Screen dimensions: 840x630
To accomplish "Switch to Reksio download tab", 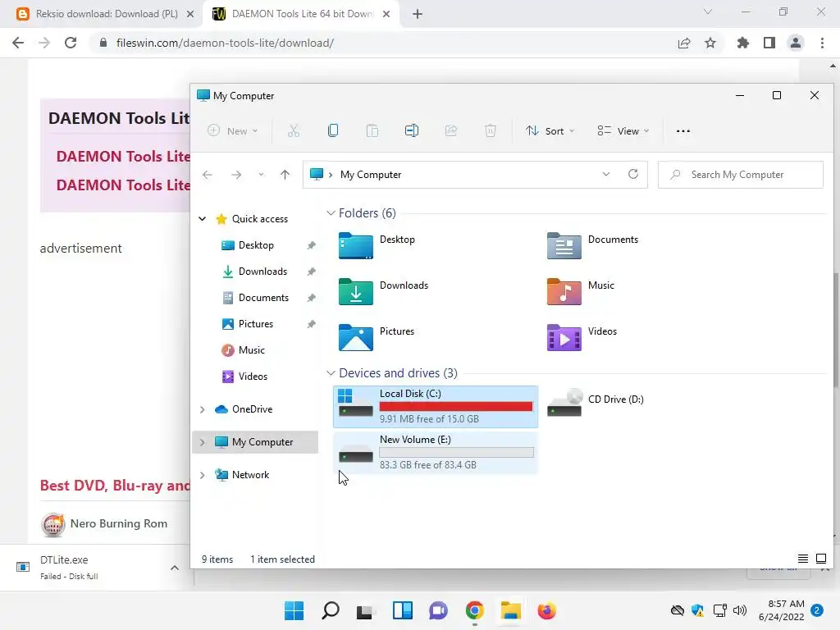I will [x=100, y=14].
